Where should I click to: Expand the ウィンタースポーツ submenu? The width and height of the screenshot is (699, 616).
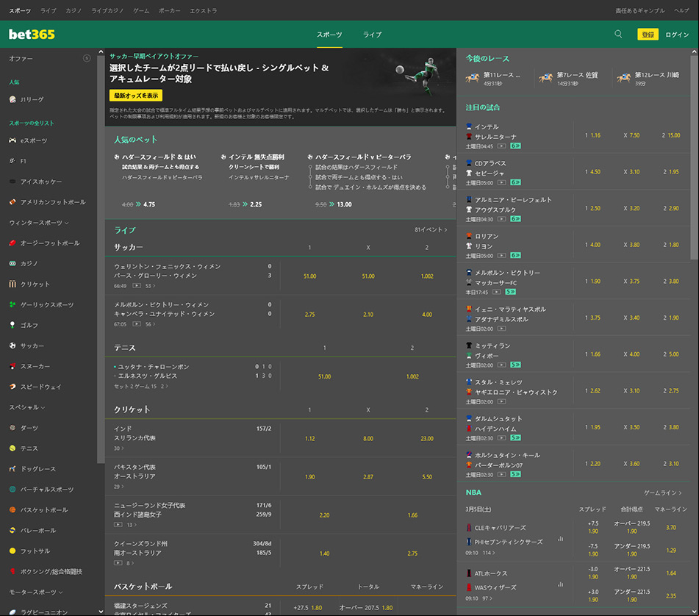pos(39,223)
